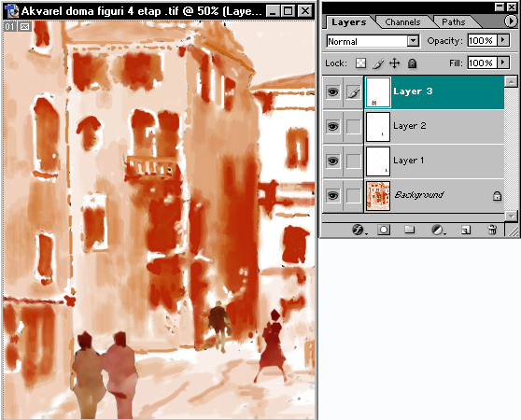
Task: Switch to the Paths tab
Action: [x=453, y=21]
